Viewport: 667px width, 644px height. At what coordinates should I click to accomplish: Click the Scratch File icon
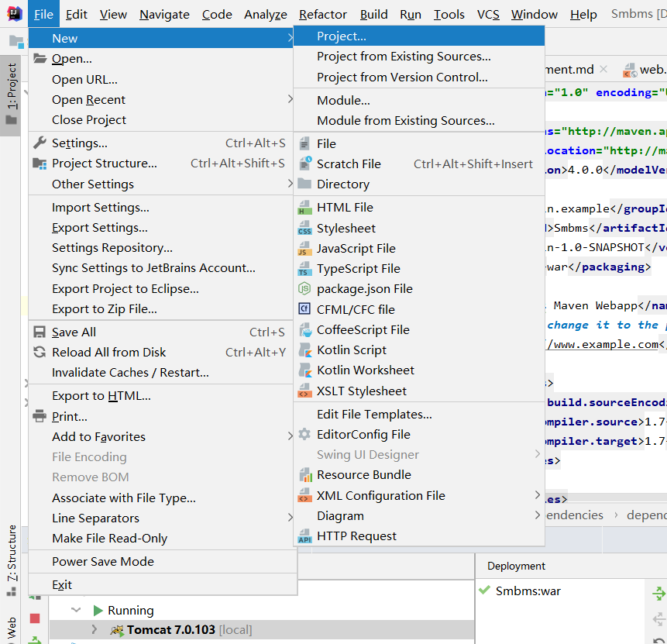[x=305, y=164]
